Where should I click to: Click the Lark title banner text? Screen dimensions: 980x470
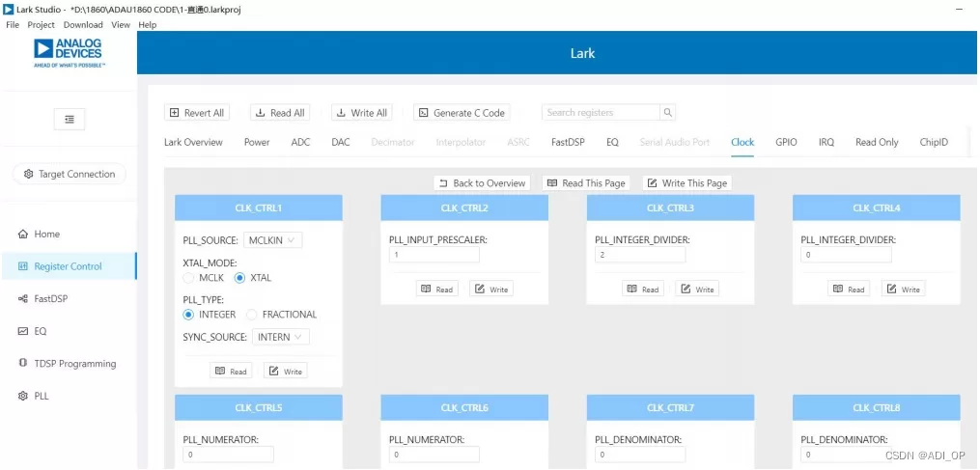point(582,53)
